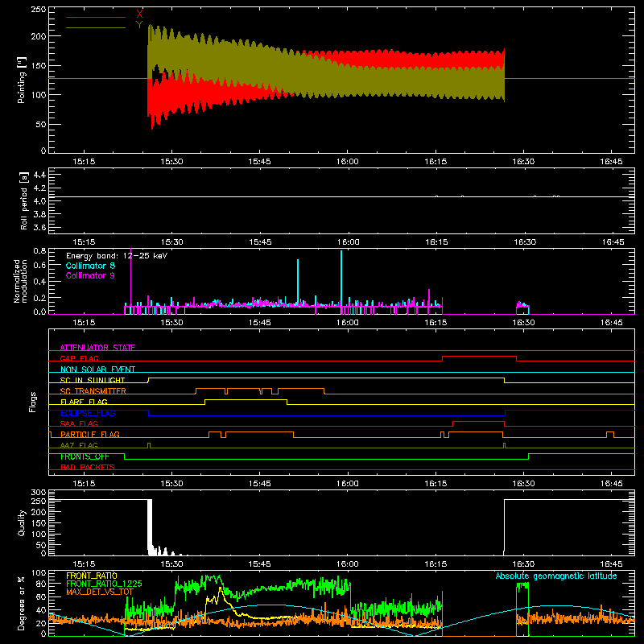Click the SC_TRANSMITTER flag label
The image size is (644, 644).
(93, 391)
